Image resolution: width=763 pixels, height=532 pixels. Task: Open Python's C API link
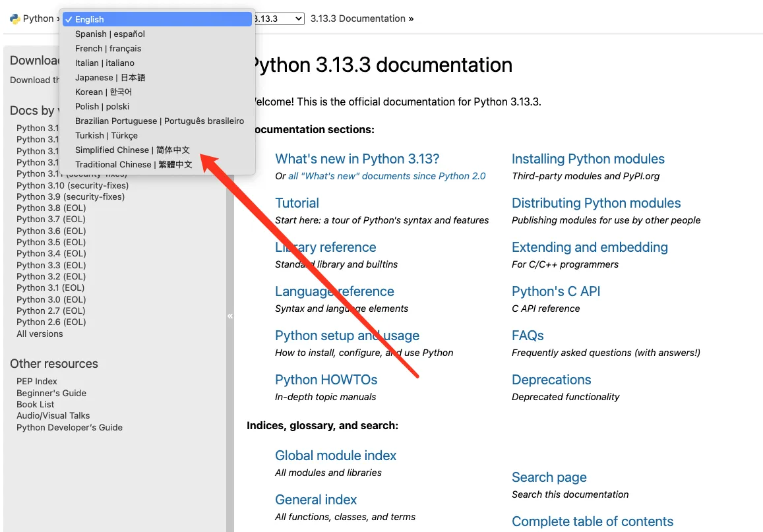click(x=556, y=292)
